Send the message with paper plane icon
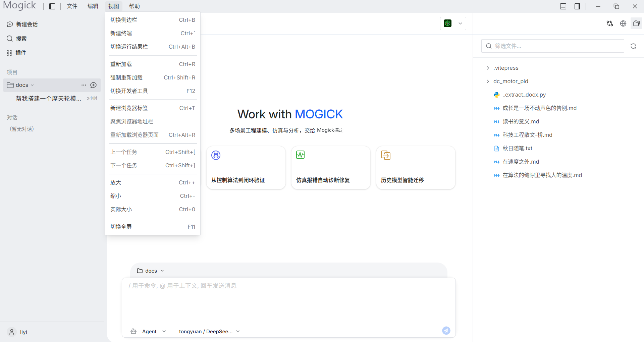 [446, 331]
